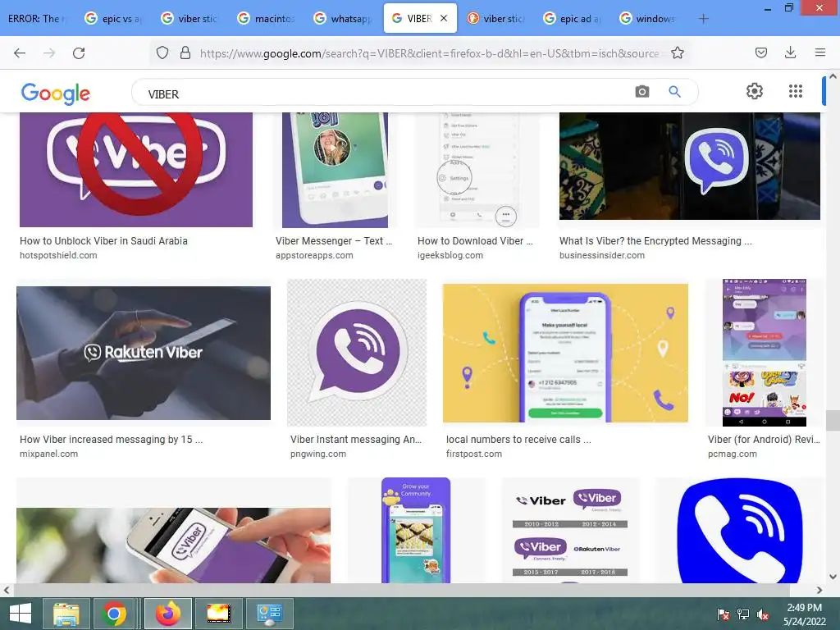The height and width of the screenshot is (630, 840).
Task: Open File Explorer from taskbar
Action: pos(66,614)
